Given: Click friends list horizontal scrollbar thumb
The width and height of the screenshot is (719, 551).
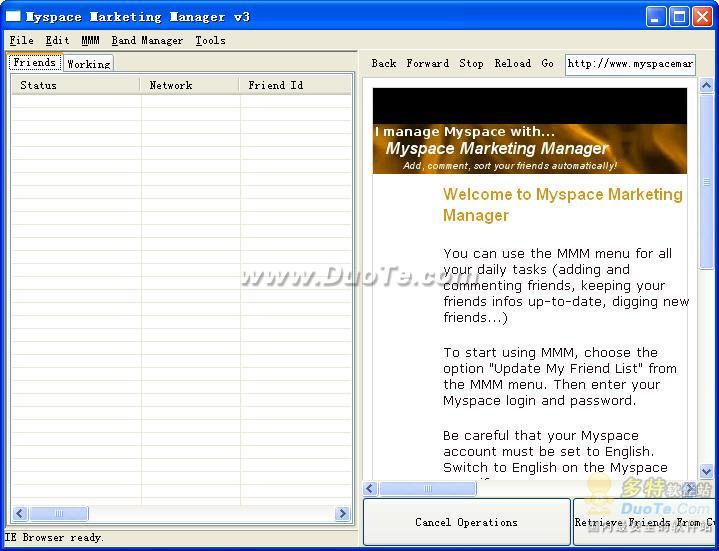Looking at the screenshot, I should (59, 513).
